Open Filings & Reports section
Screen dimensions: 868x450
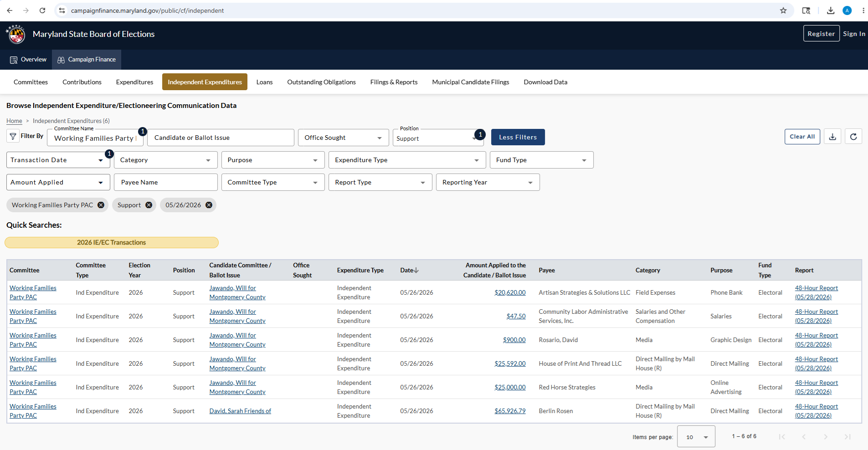tap(394, 82)
